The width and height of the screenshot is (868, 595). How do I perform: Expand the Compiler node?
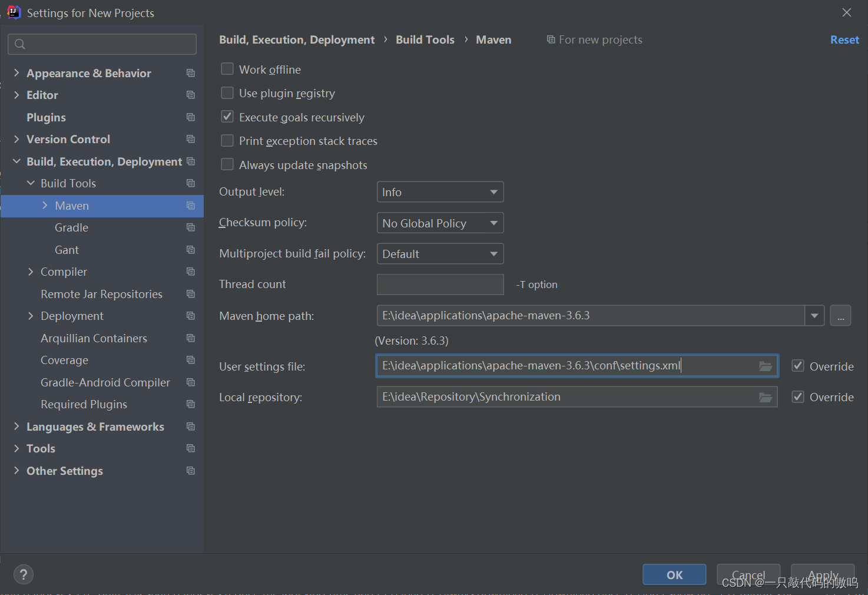[x=31, y=272]
